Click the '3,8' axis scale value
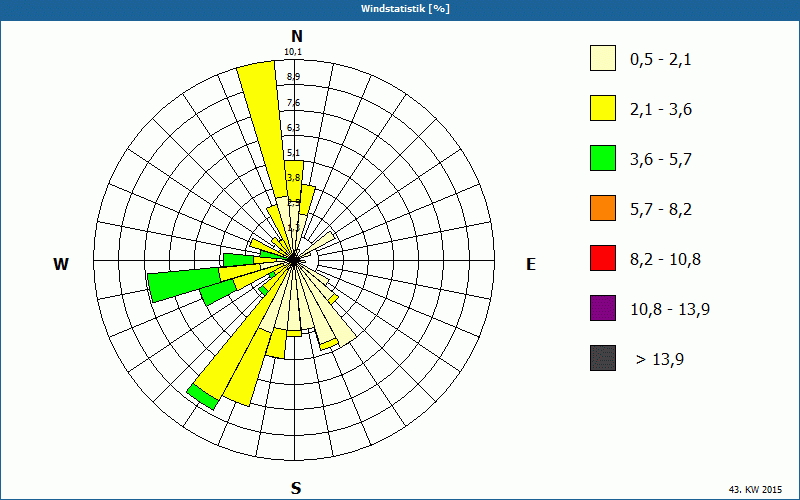Screen dimensions: 800x500 tap(293, 178)
